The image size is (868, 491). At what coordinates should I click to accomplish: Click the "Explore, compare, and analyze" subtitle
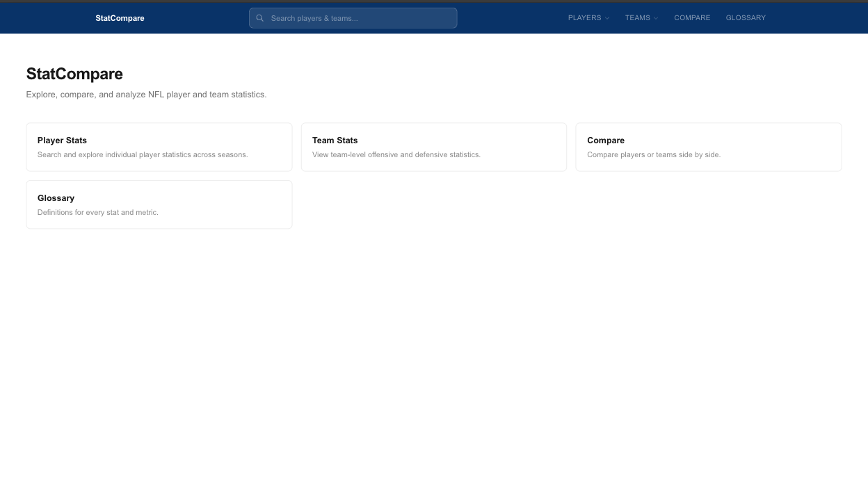coord(146,95)
